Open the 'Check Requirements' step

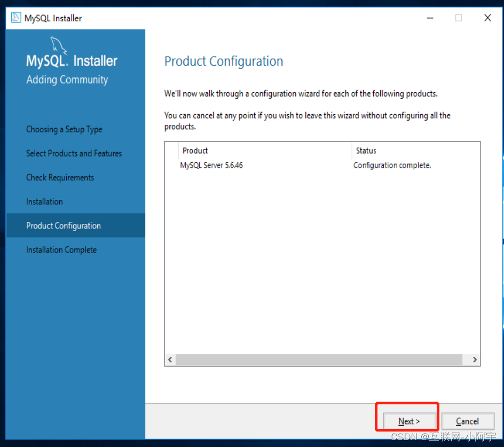coord(60,177)
